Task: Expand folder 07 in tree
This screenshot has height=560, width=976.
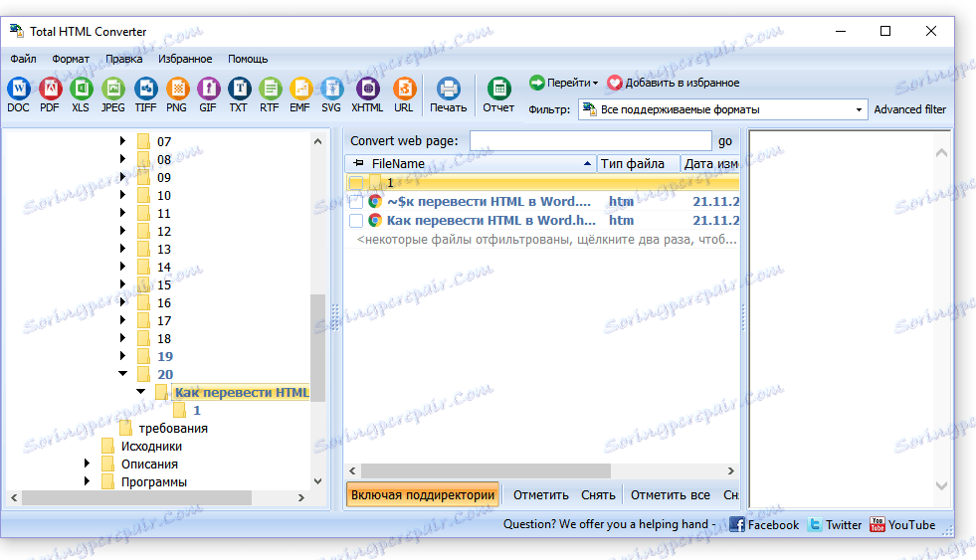Action: (122, 141)
